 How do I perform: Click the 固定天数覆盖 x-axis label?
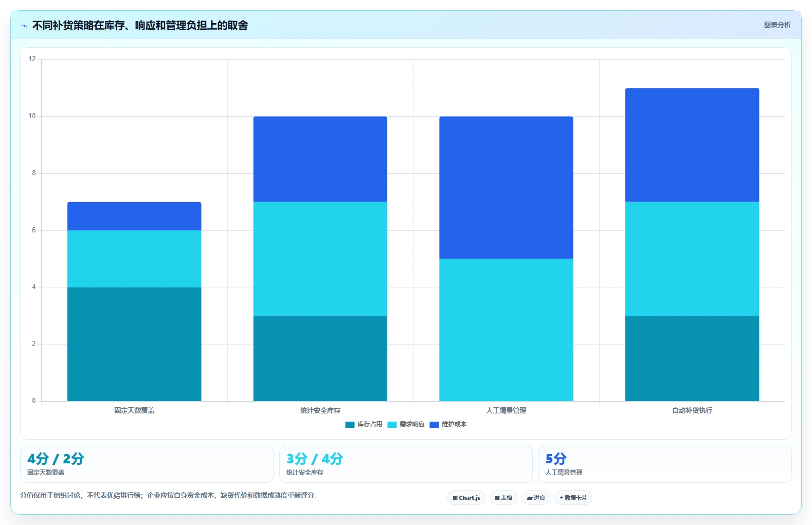point(134,410)
